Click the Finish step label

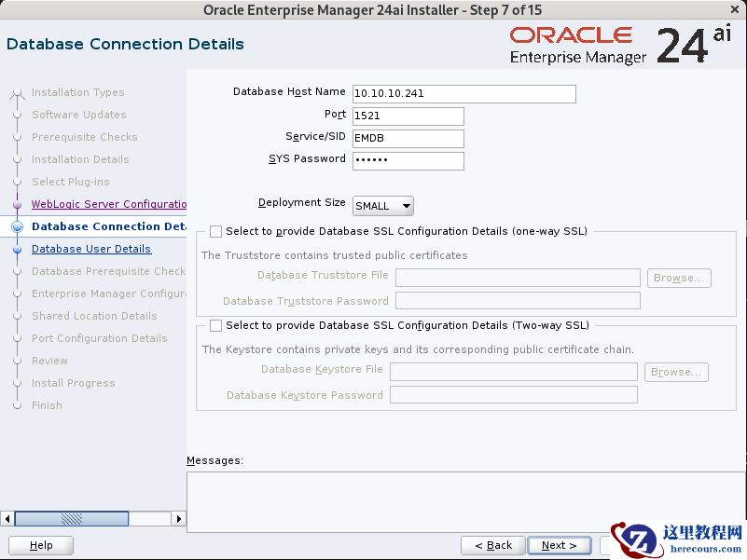[x=47, y=405]
